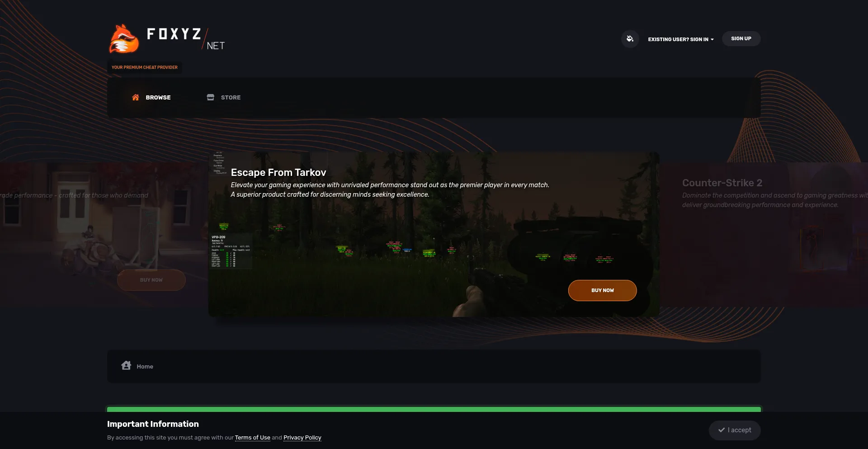The width and height of the screenshot is (868, 449).
Task: Click the Important Information heading
Action: tap(153, 424)
